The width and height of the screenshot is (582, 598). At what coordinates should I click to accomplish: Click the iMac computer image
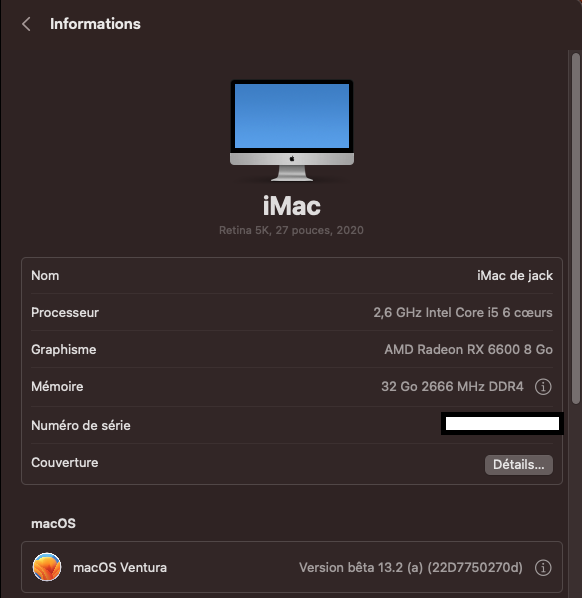click(292, 131)
